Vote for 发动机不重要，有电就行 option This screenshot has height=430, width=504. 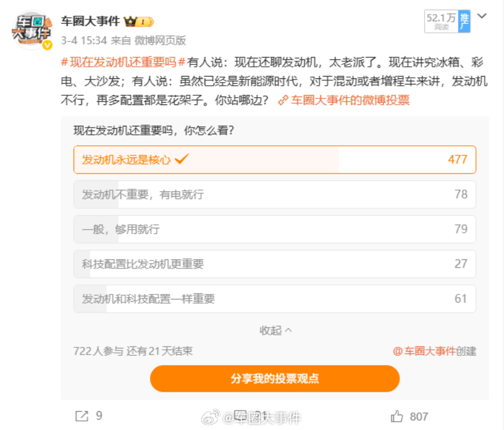273,194
